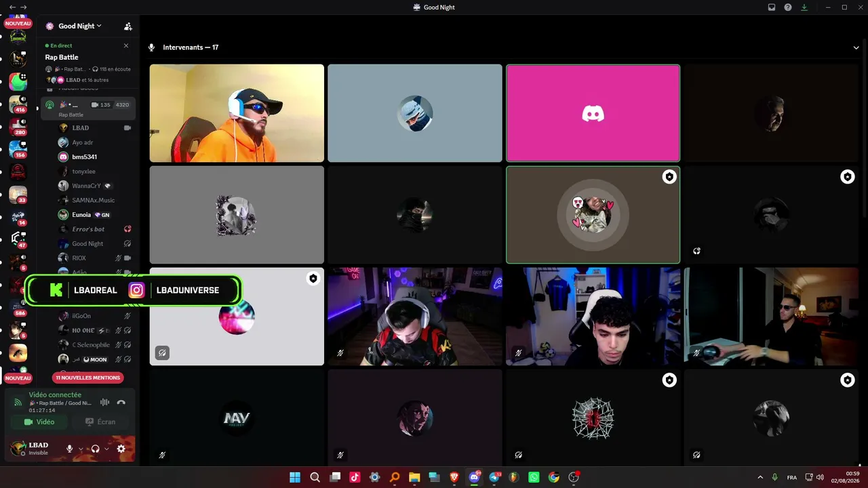
Task: Select the Rap Battle stage channel row
Action: click(88, 108)
